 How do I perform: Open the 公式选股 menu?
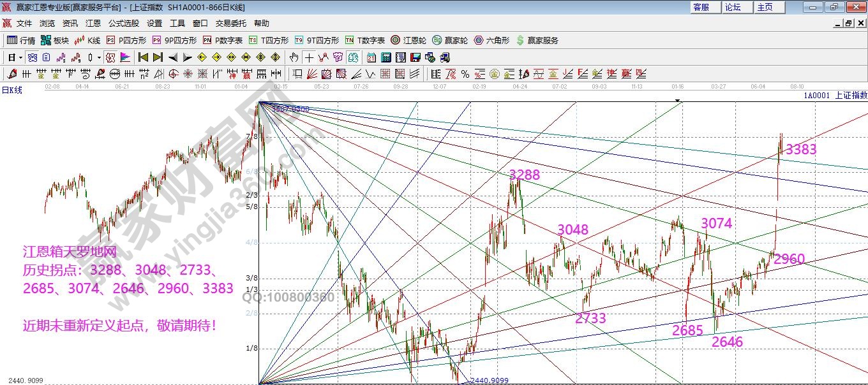123,24
